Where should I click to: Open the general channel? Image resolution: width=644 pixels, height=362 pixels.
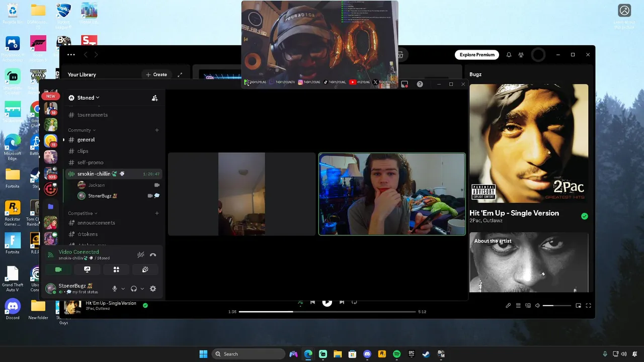pos(113,140)
